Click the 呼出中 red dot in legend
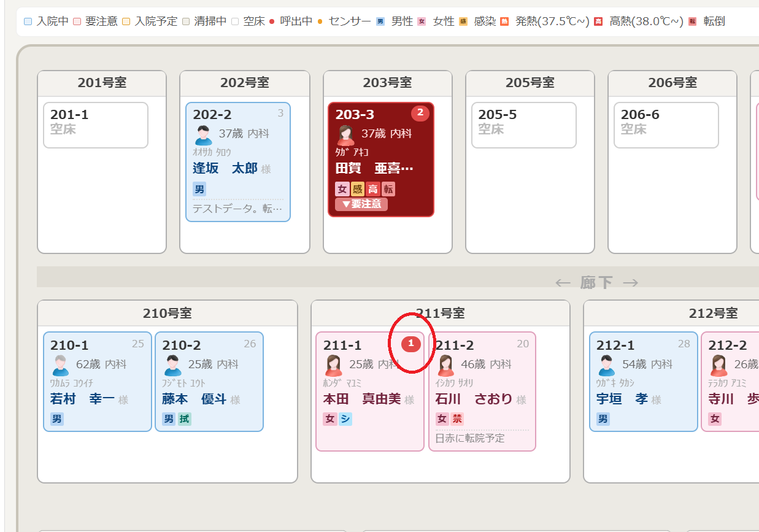Viewport: 759px width, 532px height. point(272,21)
